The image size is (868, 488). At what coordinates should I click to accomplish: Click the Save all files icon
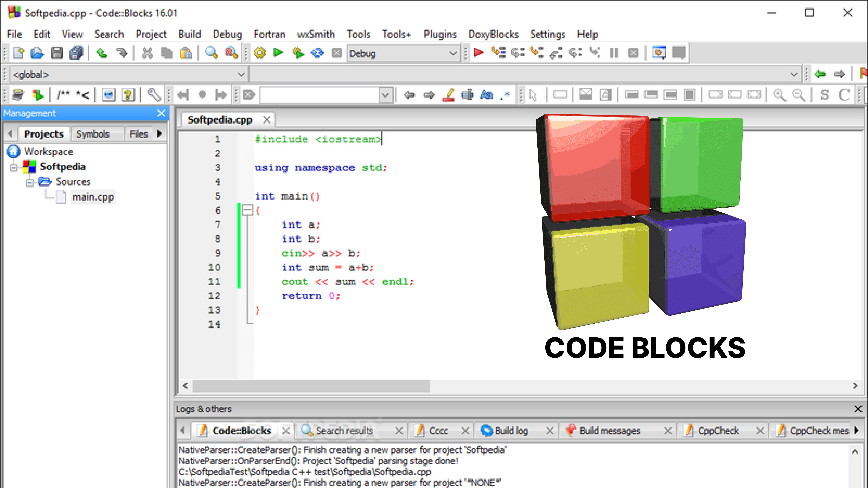click(x=76, y=53)
